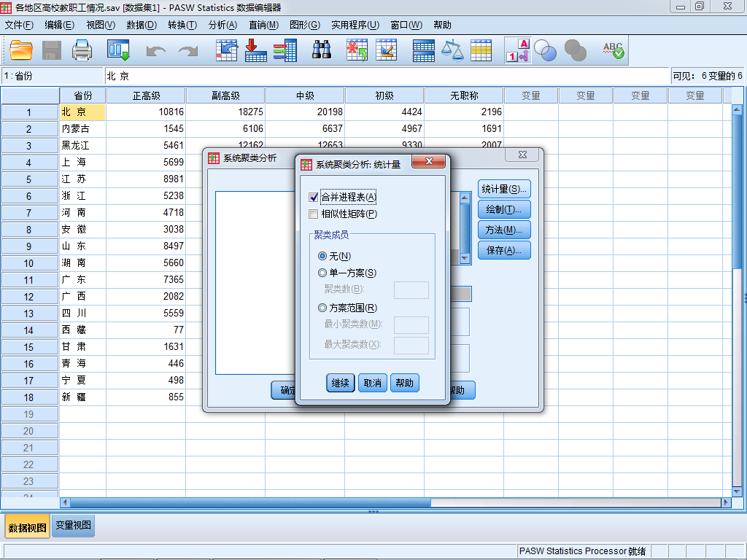Click the 帮助 button in statistics dialog
This screenshot has width=747, height=560.
[x=404, y=383]
